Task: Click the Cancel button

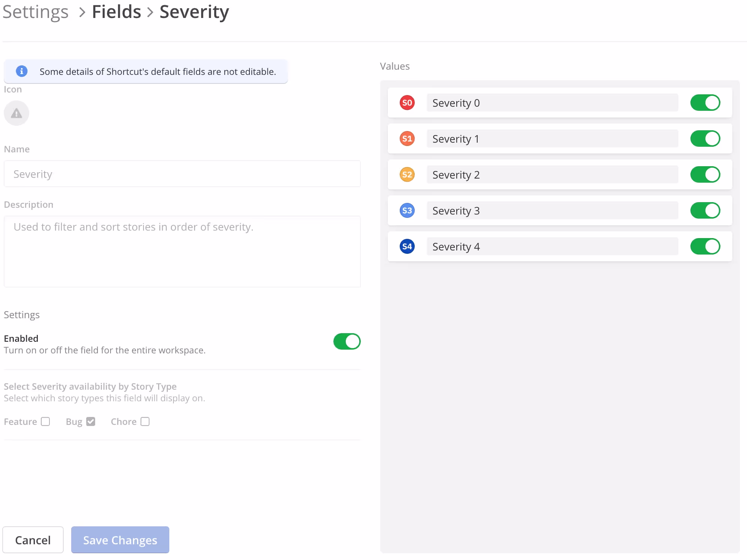Action: point(33,540)
